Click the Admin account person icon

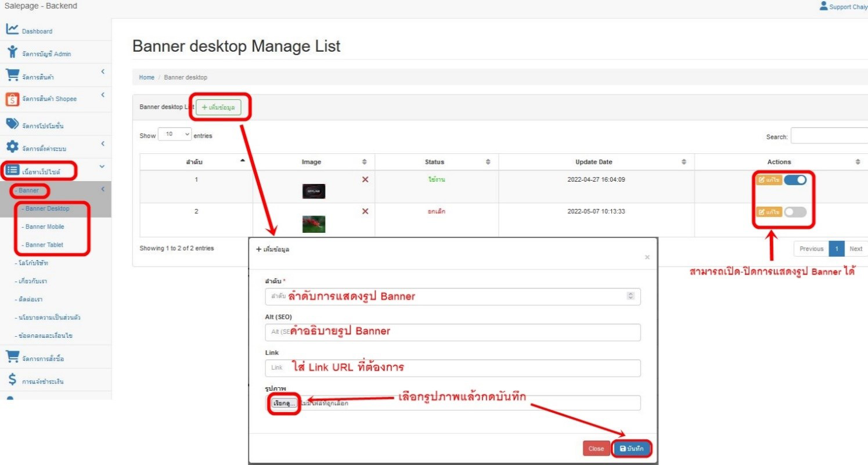point(13,52)
